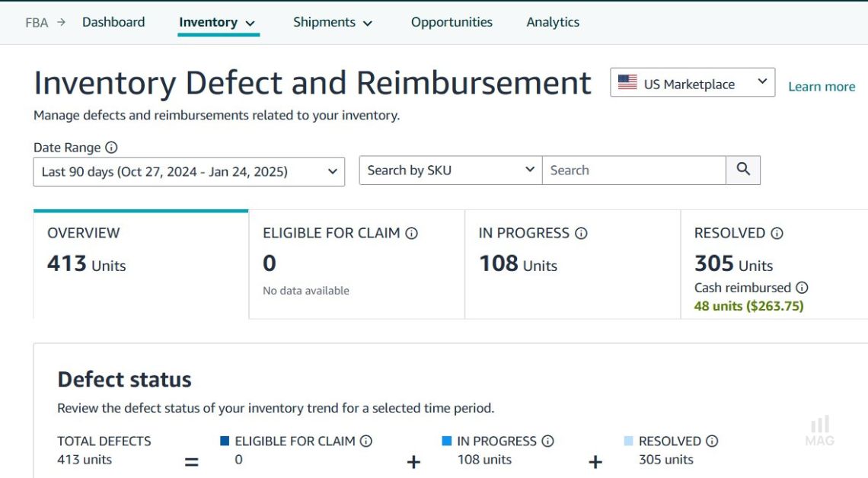Click the 48 units ($263.75) text

tap(749, 306)
